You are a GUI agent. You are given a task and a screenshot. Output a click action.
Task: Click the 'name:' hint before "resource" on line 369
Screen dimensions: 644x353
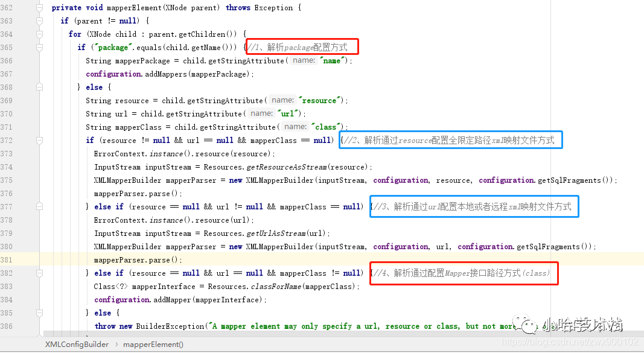[x=283, y=100]
